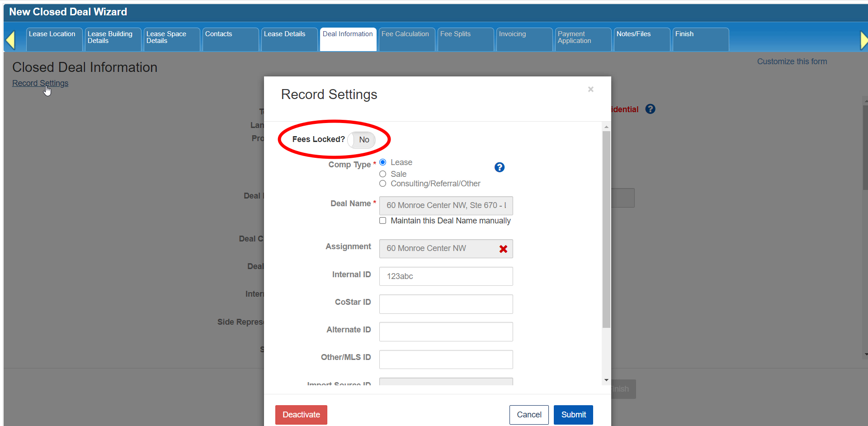Click into the CoStar ID field
The image size is (868, 426).
click(x=446, y=304)
